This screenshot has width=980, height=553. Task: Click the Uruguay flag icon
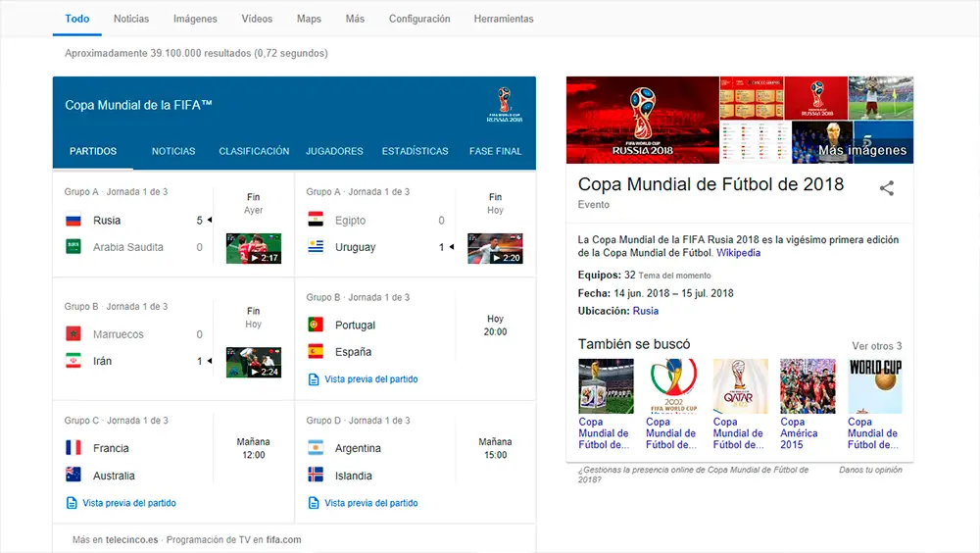[316, 246]
